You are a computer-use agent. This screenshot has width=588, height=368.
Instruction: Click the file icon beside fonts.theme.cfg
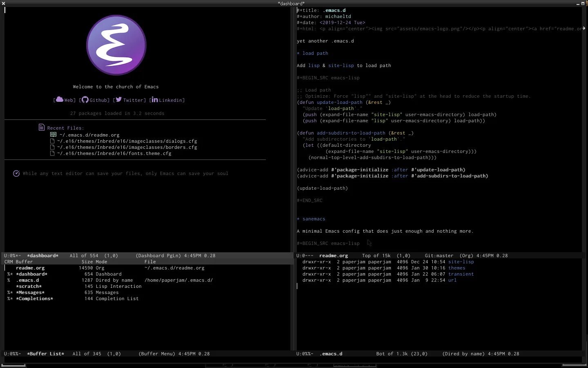click(52, 153)
